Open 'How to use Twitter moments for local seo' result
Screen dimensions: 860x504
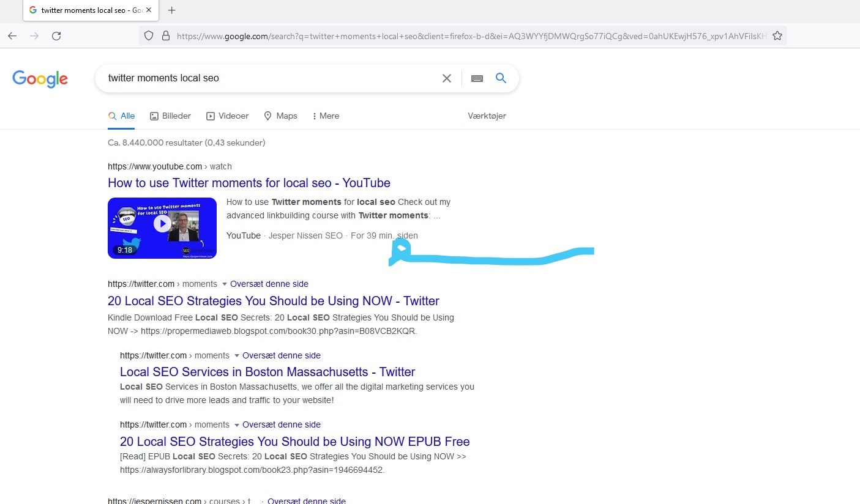pyautogui.click(x=249, y=183)
